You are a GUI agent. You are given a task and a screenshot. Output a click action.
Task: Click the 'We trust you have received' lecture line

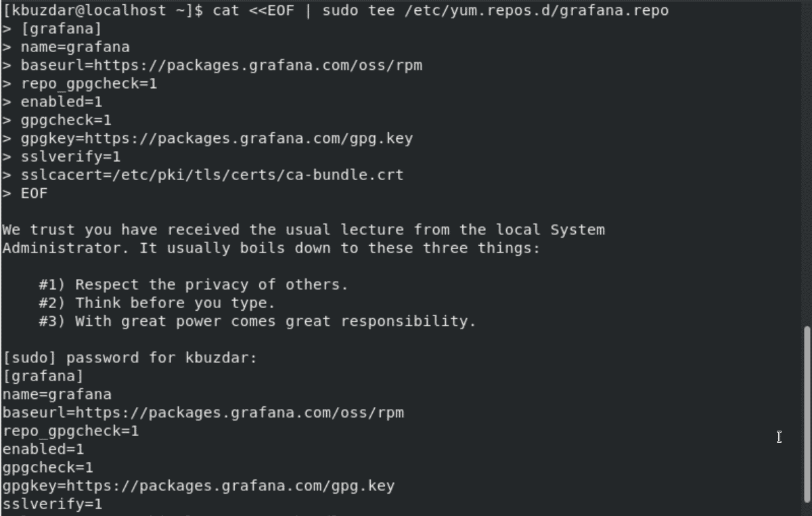click(304, 230)
